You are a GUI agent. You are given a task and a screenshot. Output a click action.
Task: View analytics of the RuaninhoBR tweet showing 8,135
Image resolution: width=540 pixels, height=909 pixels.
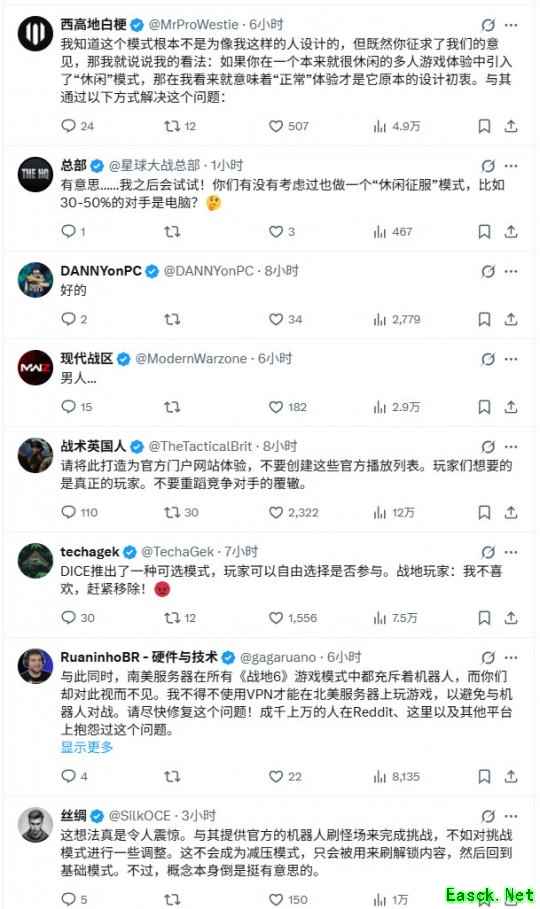tap(397, 776)
